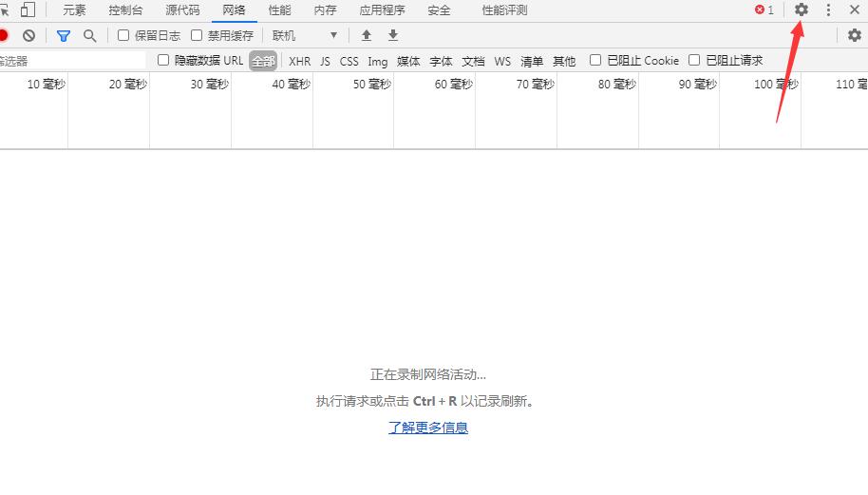Switch to the 控制台 tab

(x=125, y=10)
